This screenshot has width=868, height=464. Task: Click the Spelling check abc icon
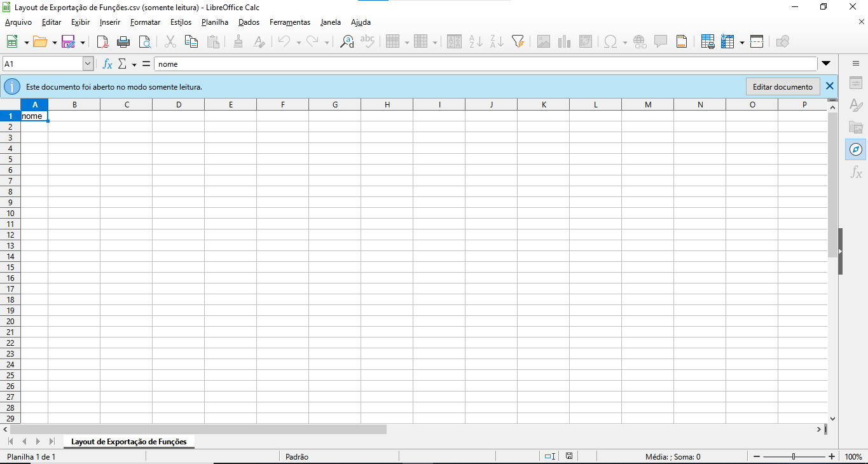click(368, 42)
